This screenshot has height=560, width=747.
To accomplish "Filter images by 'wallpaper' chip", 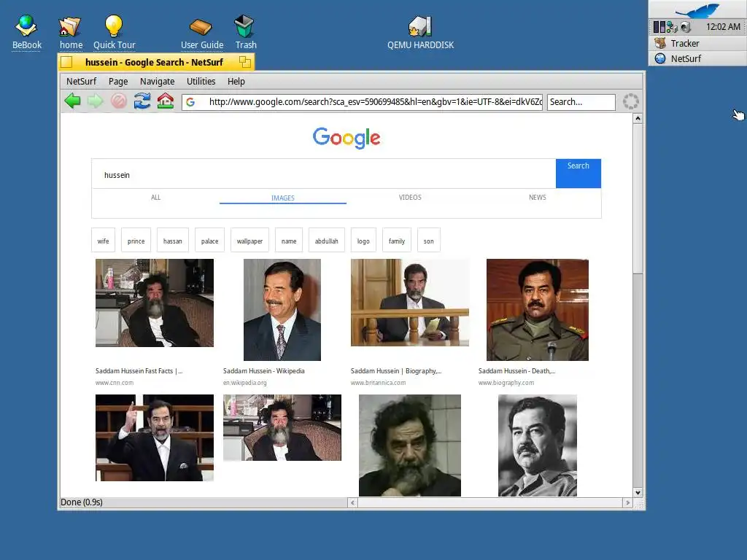I will [249, 239].
